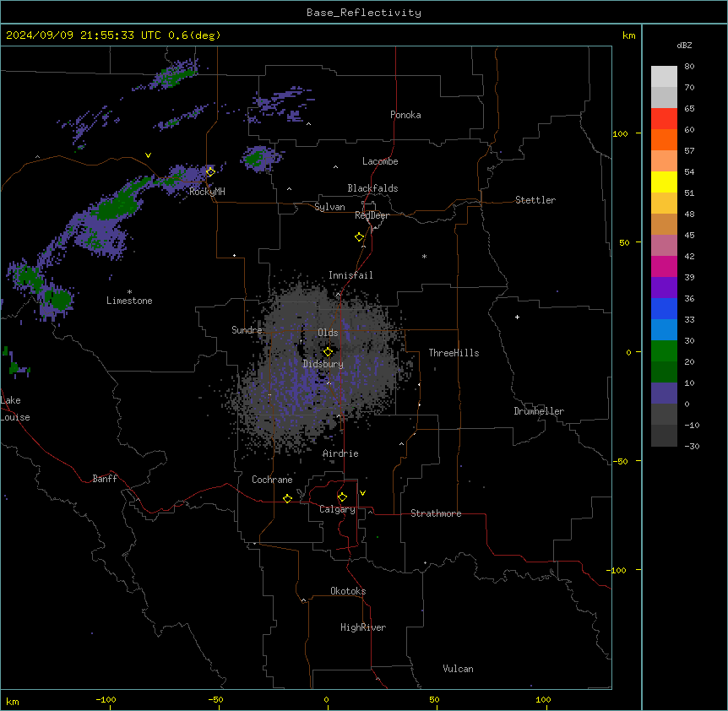Pick the orange 60 dBZ legend color
728x711 pixels.
point(664,139)
